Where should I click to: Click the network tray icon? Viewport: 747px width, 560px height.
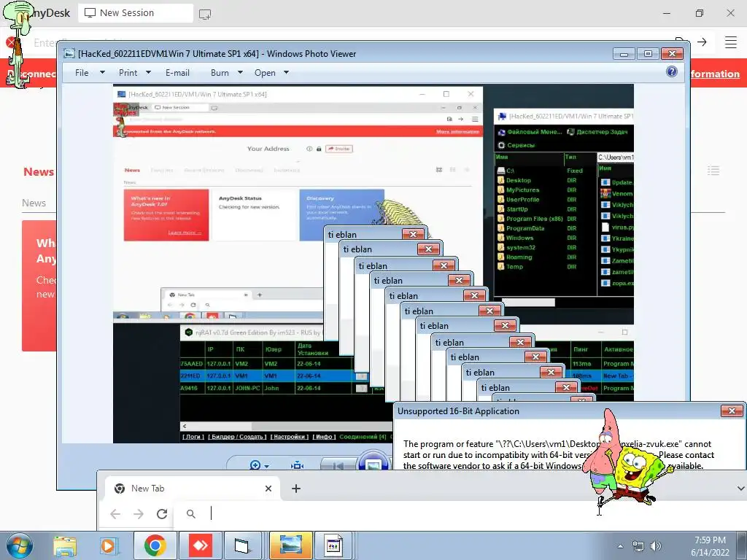point(638,546)
